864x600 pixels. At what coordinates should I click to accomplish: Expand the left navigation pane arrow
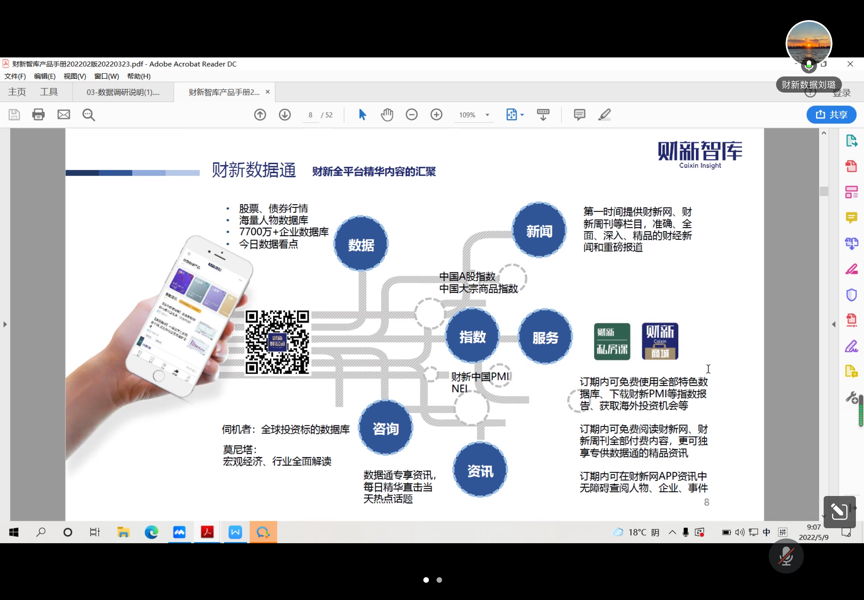pos(5,324)
